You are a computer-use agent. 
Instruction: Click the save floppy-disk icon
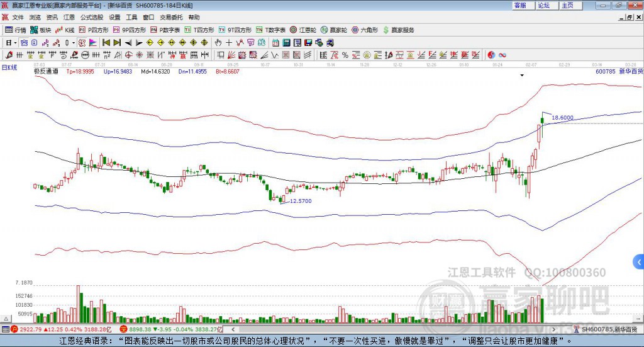308,43
